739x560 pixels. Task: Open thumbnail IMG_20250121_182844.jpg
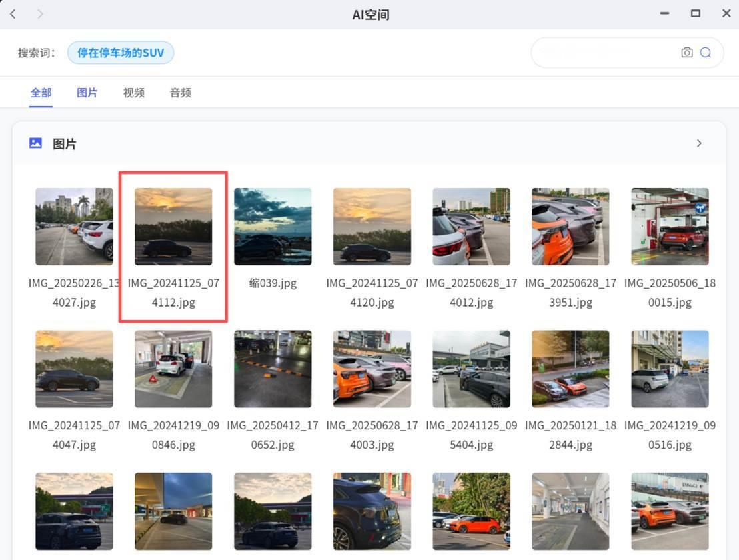570,369
